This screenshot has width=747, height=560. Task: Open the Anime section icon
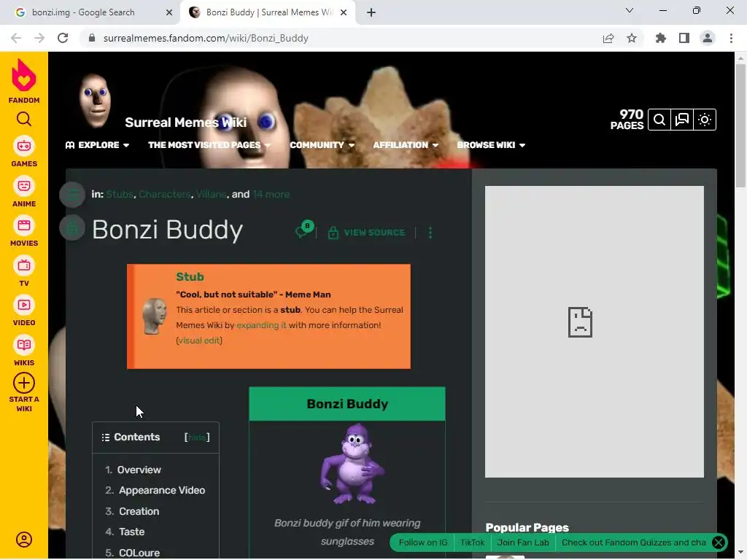(x=24, y=186)
